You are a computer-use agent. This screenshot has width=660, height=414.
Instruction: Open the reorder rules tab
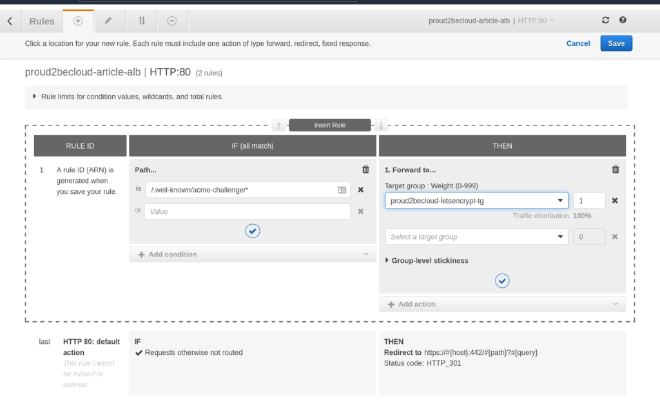tap(141, 20)
